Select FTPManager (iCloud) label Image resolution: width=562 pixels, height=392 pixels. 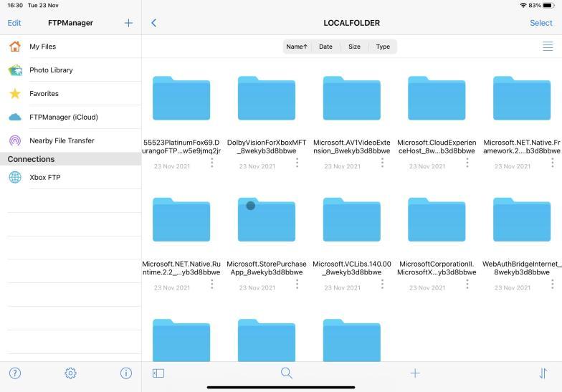coord(63,118)
